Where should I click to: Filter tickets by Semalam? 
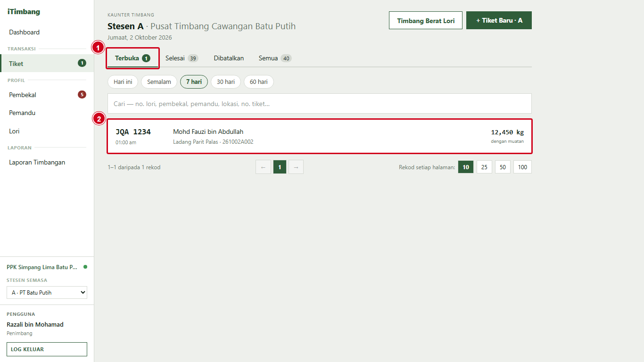tap(159, 82)
